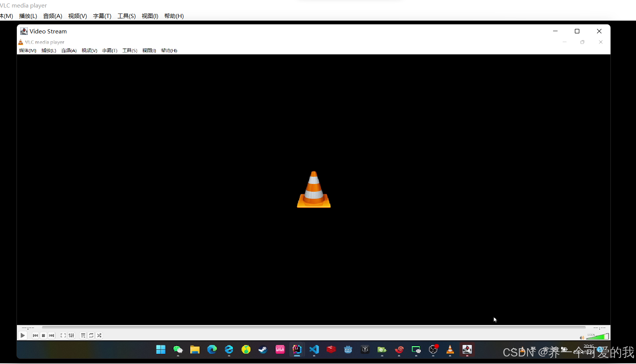Mute audio via the speaker icon
The height and width of the screenshot is (364, 636).
pyautogui.click(x=582, y=338)
